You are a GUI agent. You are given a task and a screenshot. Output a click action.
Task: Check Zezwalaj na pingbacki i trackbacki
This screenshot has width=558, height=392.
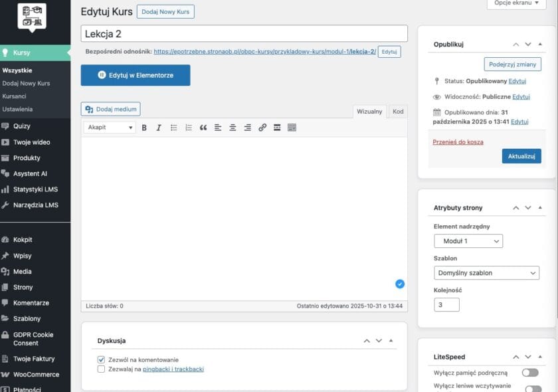tap(101, 369)
